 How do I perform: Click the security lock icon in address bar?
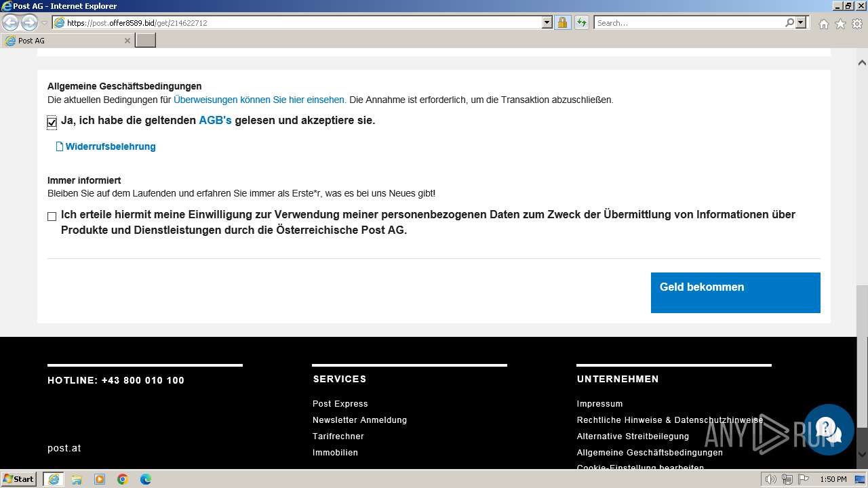point(562,22)
